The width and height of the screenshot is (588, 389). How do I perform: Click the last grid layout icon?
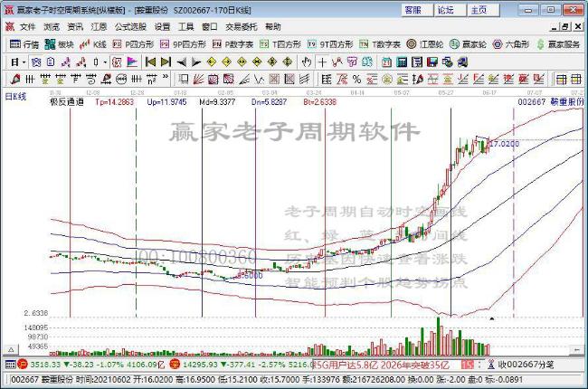(576, 79)
